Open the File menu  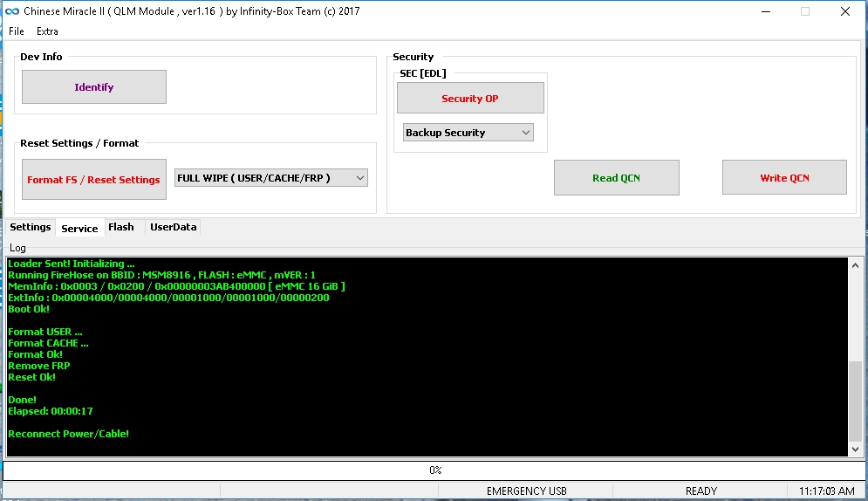17,31
